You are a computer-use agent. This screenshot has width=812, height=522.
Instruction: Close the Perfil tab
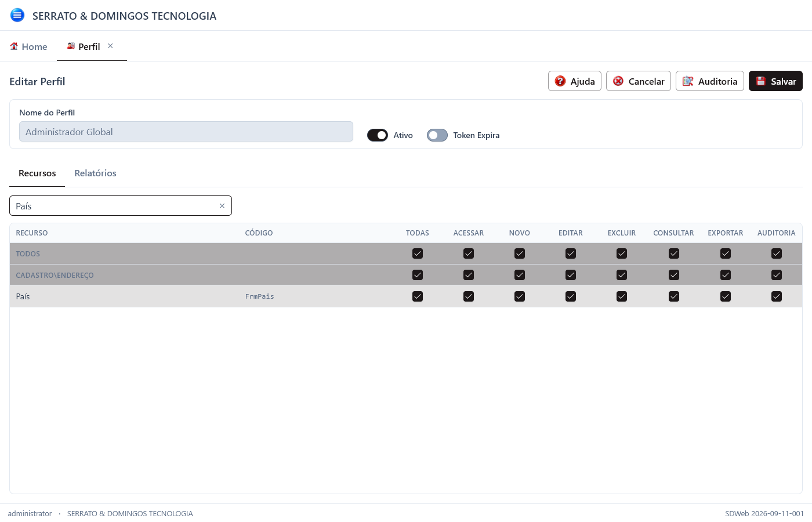(110, 46)
